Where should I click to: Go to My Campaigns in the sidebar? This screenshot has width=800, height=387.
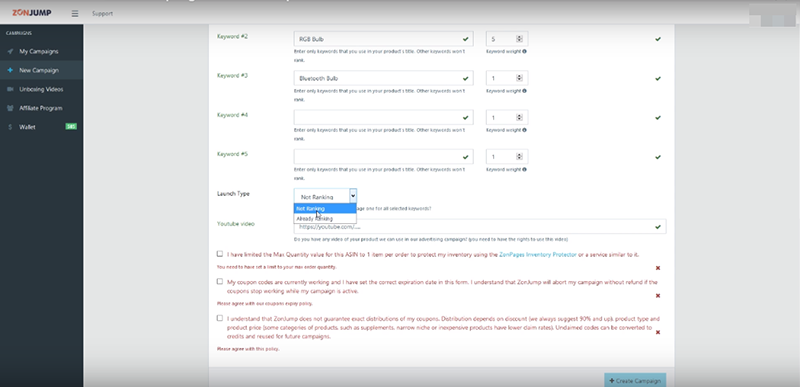pyautogui.click(x=39, y=51)
